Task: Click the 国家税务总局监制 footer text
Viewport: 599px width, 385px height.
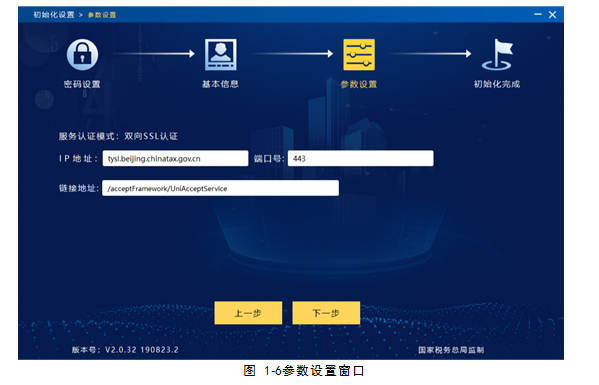Action: [451, 350]
